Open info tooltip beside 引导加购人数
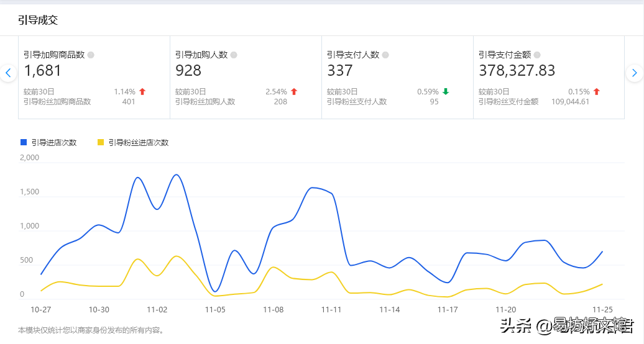 (x=234, y=55)
